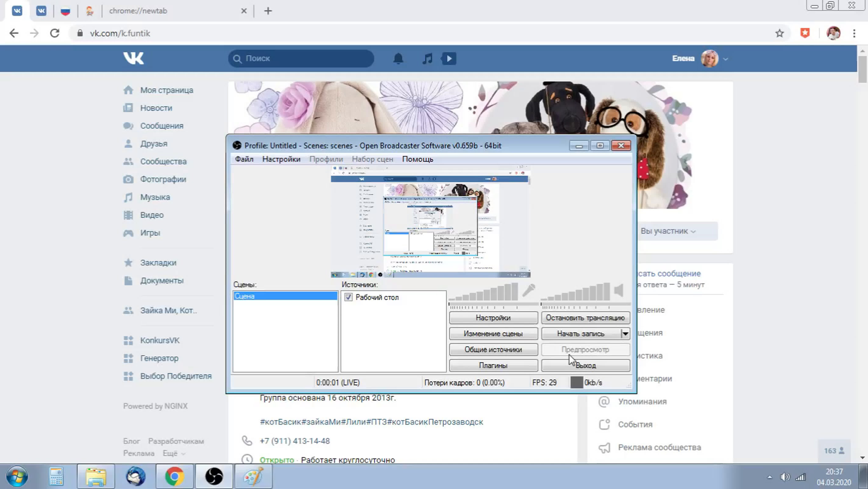This screenshot has height=489, width=868.
Task: Click Изменение сцены button
Action: click(x=493, y=334)
